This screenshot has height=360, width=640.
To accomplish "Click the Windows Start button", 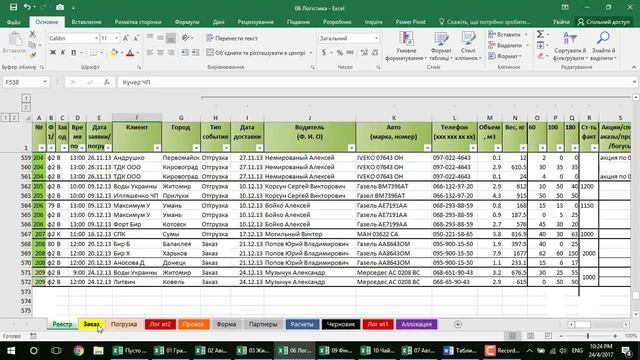I will 11,351.
